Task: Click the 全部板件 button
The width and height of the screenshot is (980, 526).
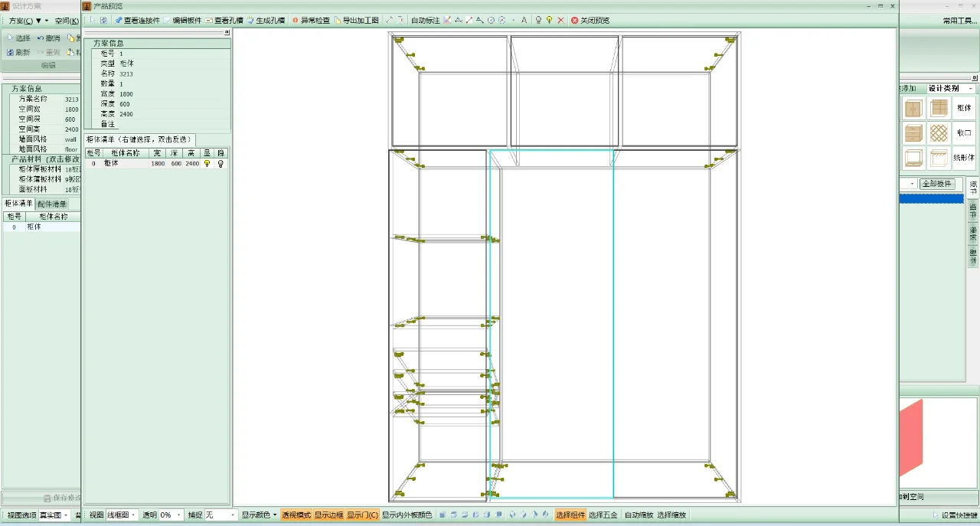Action: point(939,184)
